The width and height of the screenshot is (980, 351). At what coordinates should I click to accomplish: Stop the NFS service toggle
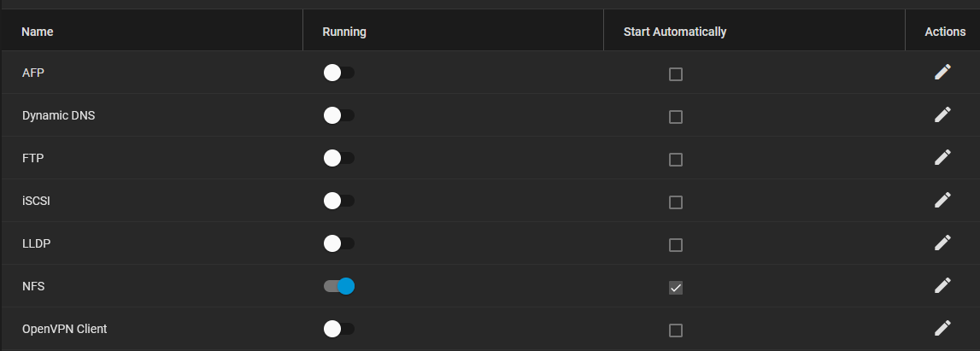338,286
